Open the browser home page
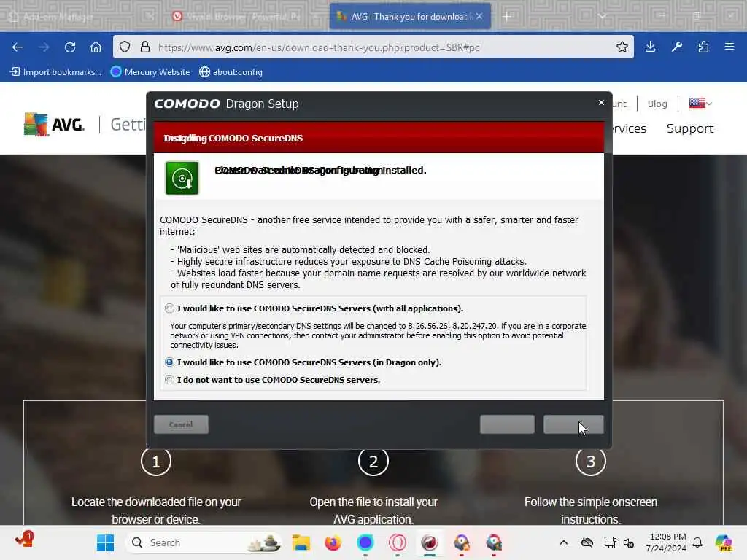This screenshot has height=560, width=747. click(x=96, y=47)
